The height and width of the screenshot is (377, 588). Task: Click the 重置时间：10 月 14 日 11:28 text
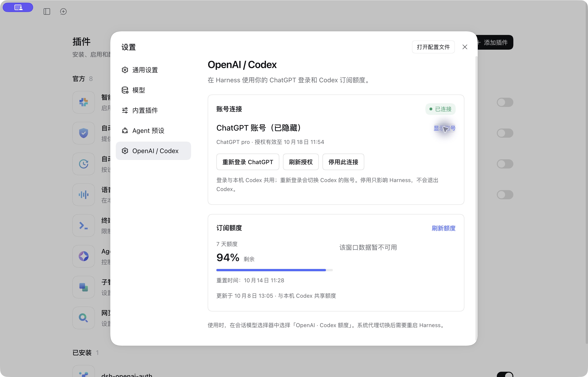tap(250, 280)
